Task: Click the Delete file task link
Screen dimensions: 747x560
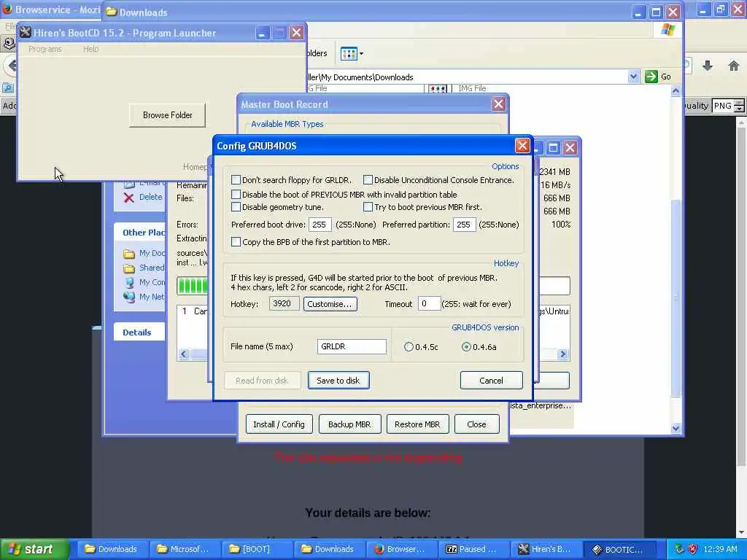Action: coord(150,197)
